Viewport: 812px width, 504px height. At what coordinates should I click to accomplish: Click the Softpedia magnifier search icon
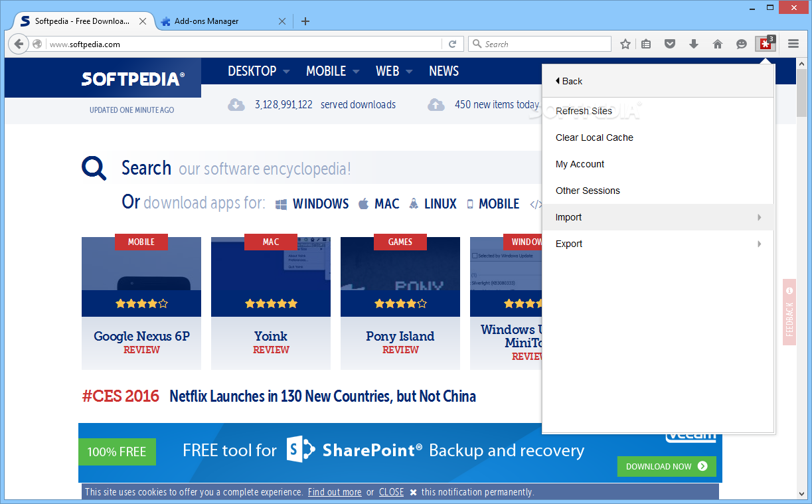click(x=94, y=168)
